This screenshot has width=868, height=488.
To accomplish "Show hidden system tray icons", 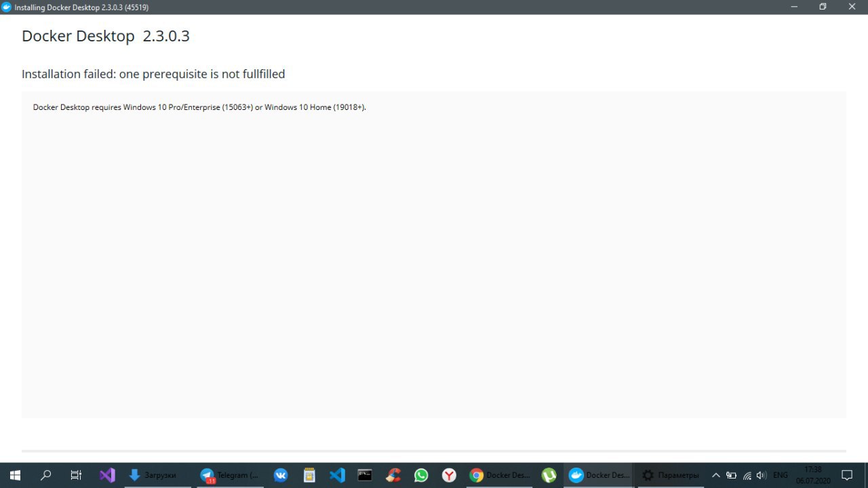I will pyautogui.click(x=715, y=475).
